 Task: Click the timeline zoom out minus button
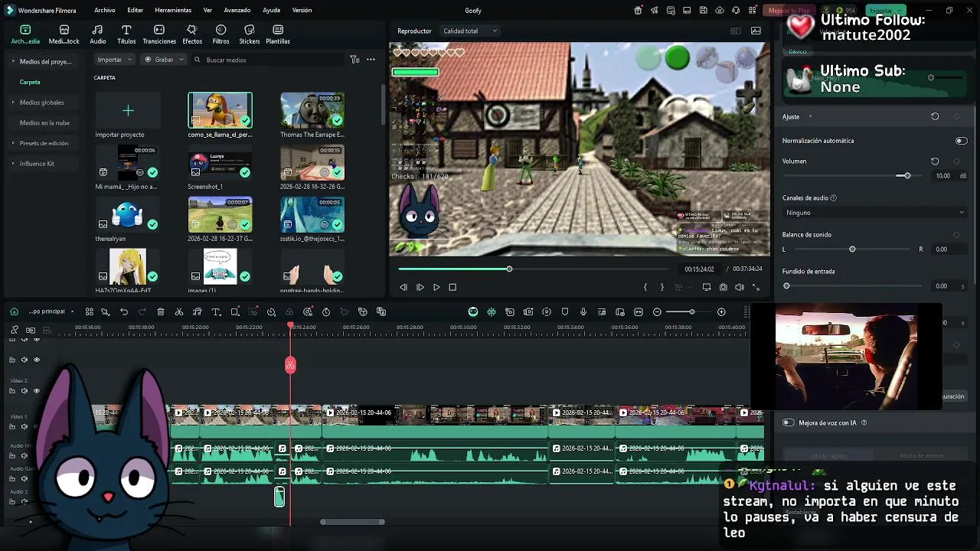pos(657,312)
